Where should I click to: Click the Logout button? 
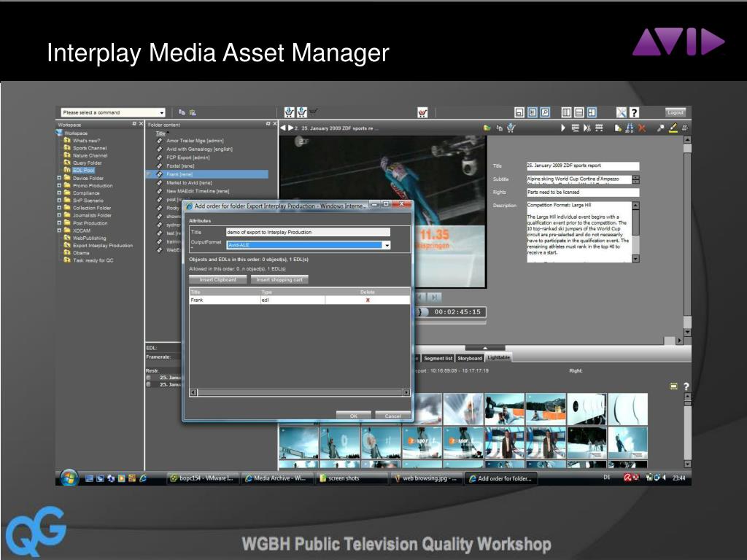pyautogui.click(x=676, y=112)
